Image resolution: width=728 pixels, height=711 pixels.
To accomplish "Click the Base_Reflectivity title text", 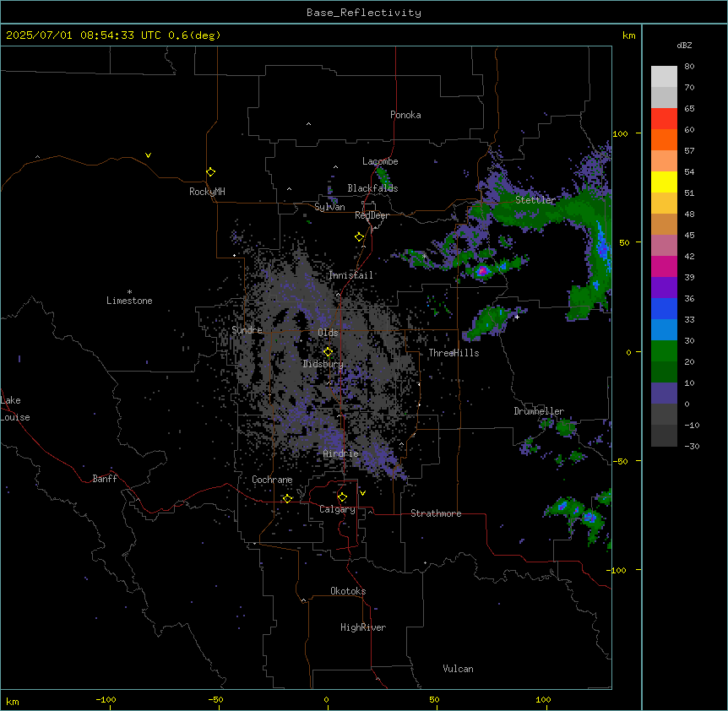I will [364, 13].
